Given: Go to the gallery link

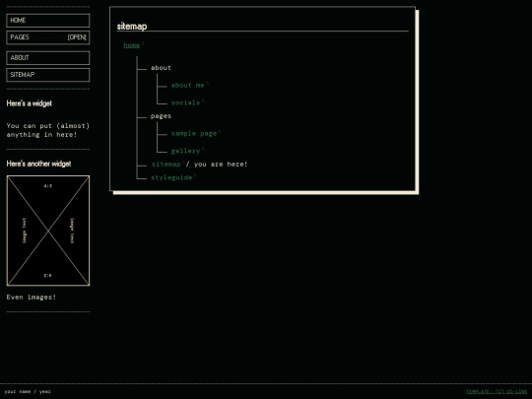Looking at the screenshot, I should pos(185,151).
